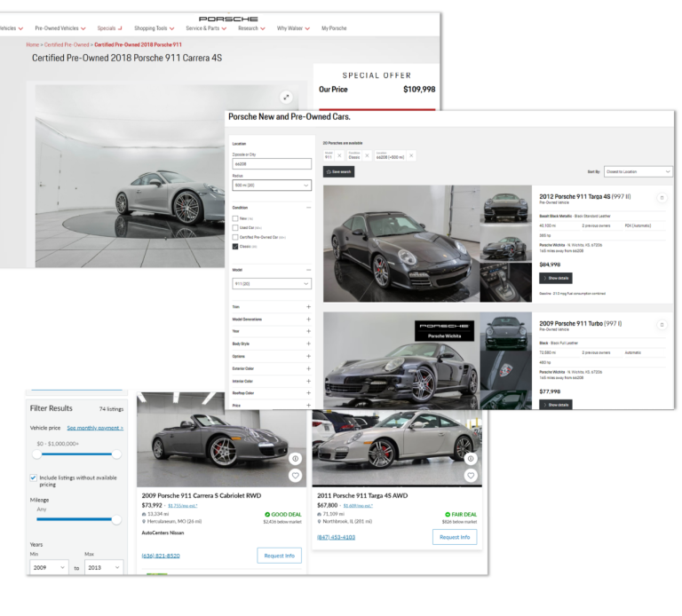Screen dimensions: 682x616
Task: Request Info for the Carrera S Cabriolet
Action: coord(279,556)
